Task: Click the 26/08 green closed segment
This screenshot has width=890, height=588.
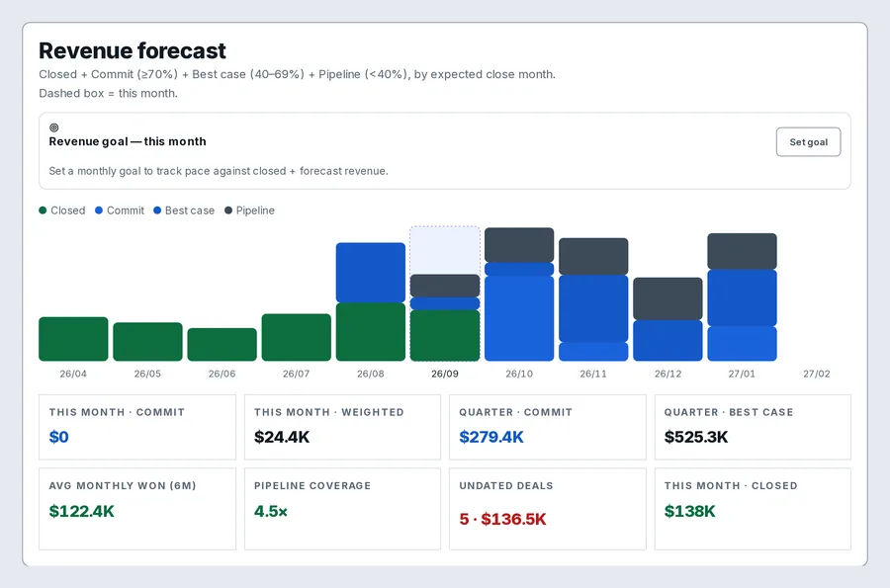Action: pos(371,332)
